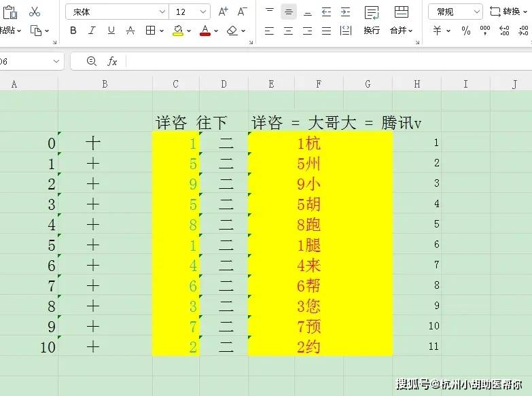Click the zoom magnifier in formula bar

click(92, 61)
